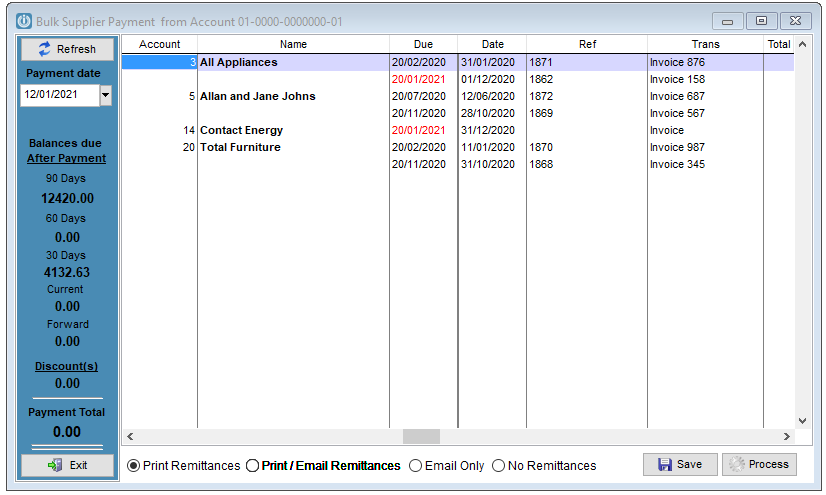Select the Contact Energy supplier row
The width and height of the screenshot is (826, 495).
pos(458,130)
